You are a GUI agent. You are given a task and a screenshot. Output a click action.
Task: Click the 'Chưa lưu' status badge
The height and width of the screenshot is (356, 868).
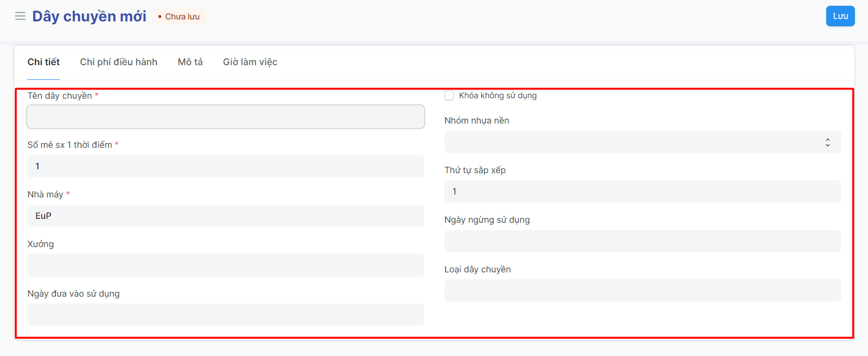(179, 17)
